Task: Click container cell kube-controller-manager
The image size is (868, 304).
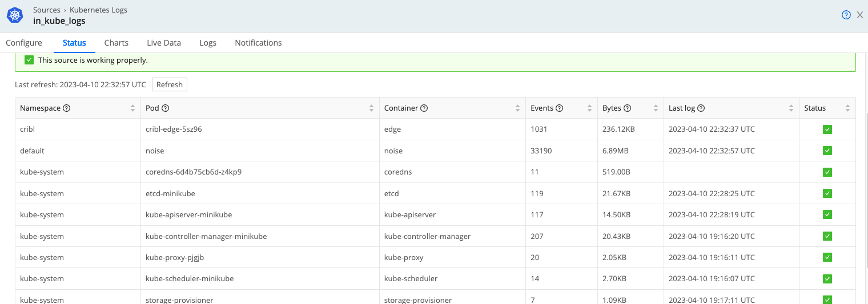Action: [x=452, y=236]
